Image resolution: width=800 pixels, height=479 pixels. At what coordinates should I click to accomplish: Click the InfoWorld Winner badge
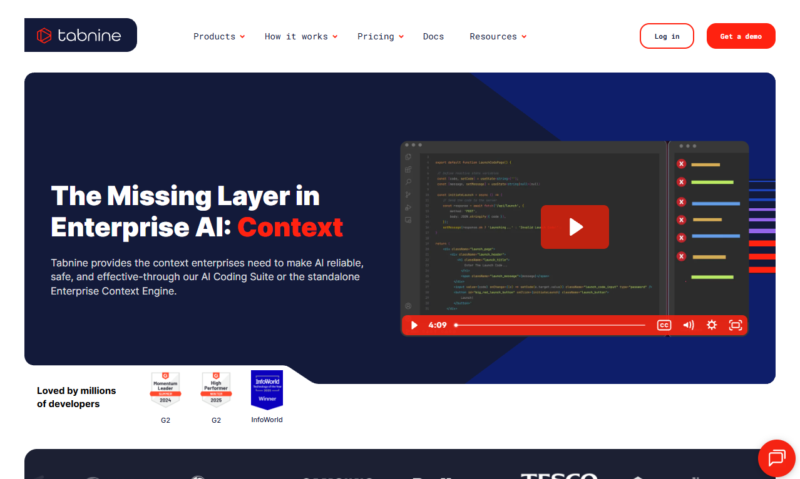click(x=267, y=390)
